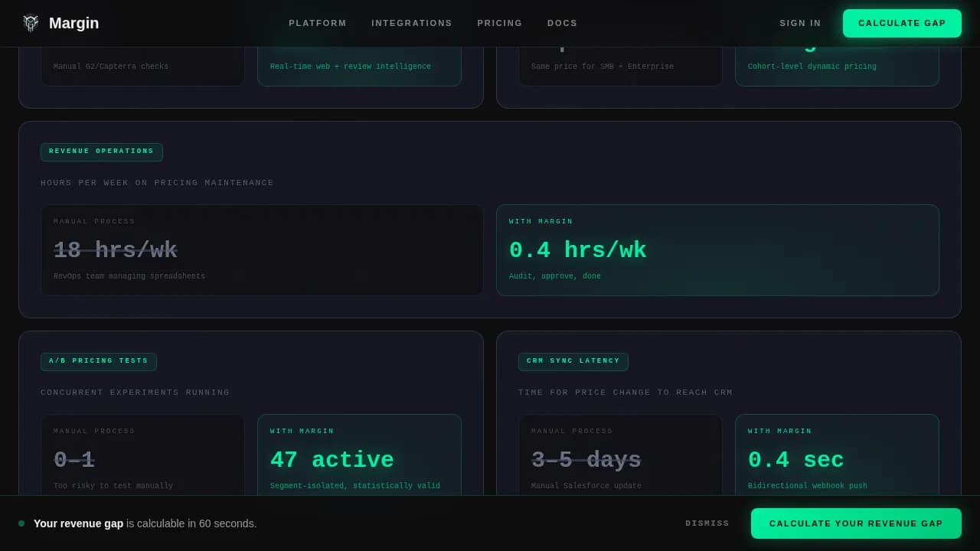The image size is (980, 551).
Task: Click 'Time for price change to reach CRM' heading
Action: [x=626, y=393]
